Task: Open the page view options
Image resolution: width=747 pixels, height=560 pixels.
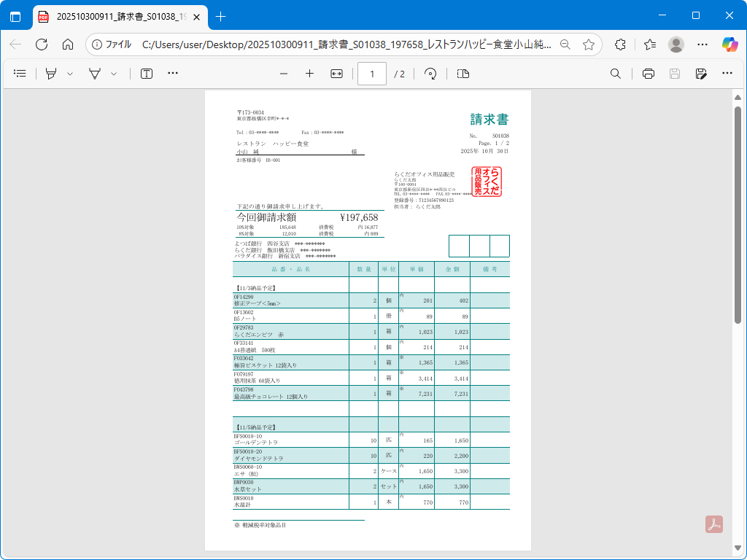Action: [462, 74]
